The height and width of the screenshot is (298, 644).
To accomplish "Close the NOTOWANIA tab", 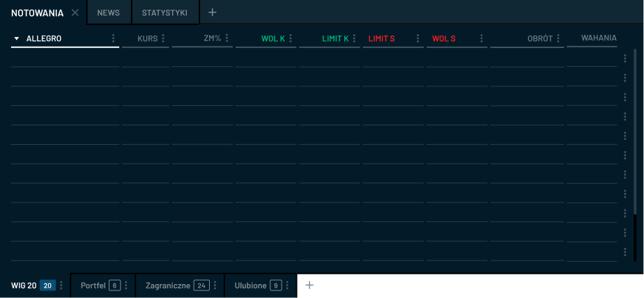I will 75,13.
